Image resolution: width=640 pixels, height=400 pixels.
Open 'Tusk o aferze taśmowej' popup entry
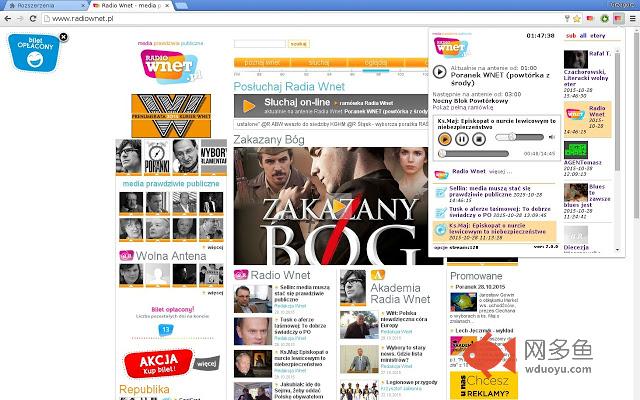coord(500,211)
